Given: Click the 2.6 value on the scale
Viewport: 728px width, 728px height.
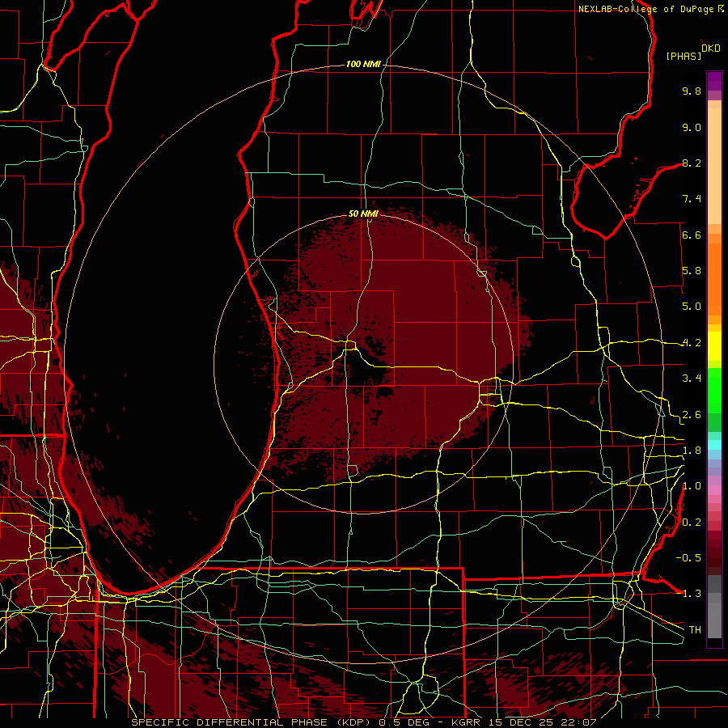Looking at the screenshot, I should [692, 415].
